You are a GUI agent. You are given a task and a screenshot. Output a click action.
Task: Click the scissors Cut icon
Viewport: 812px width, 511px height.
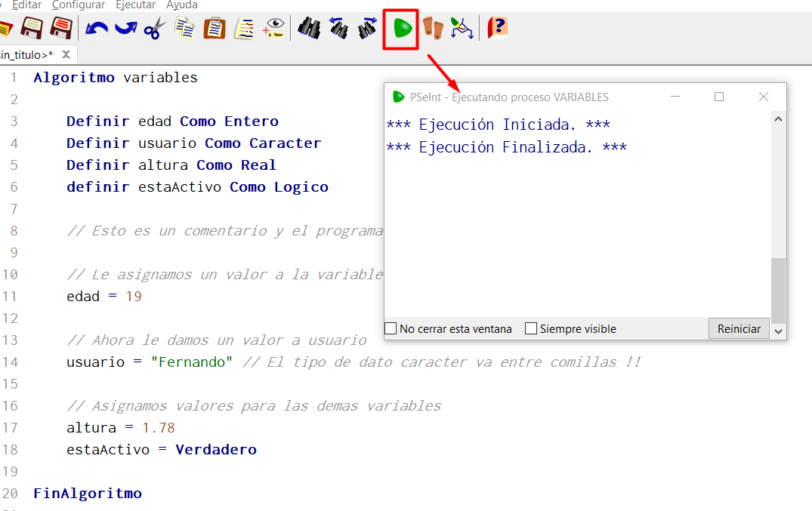tap(155, 29)
